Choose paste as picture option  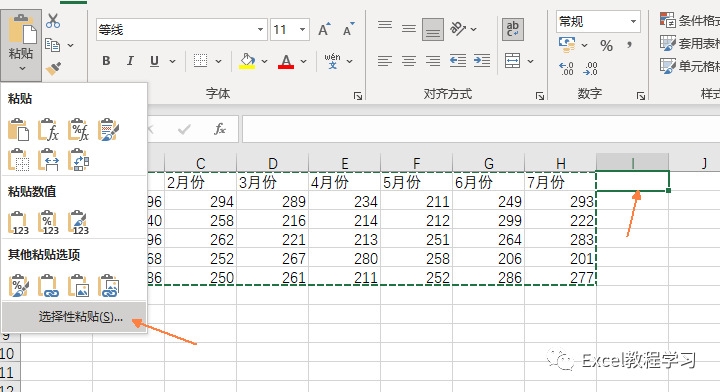tap(79, 286)
